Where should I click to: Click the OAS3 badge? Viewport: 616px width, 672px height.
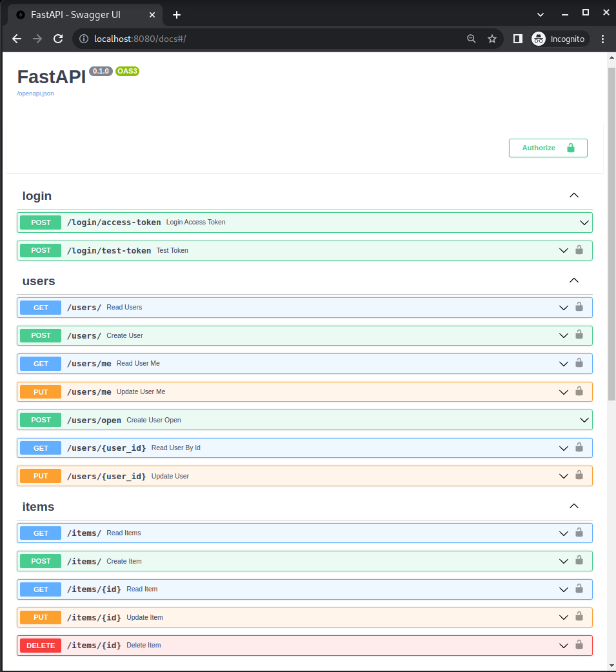pos(127,71)
